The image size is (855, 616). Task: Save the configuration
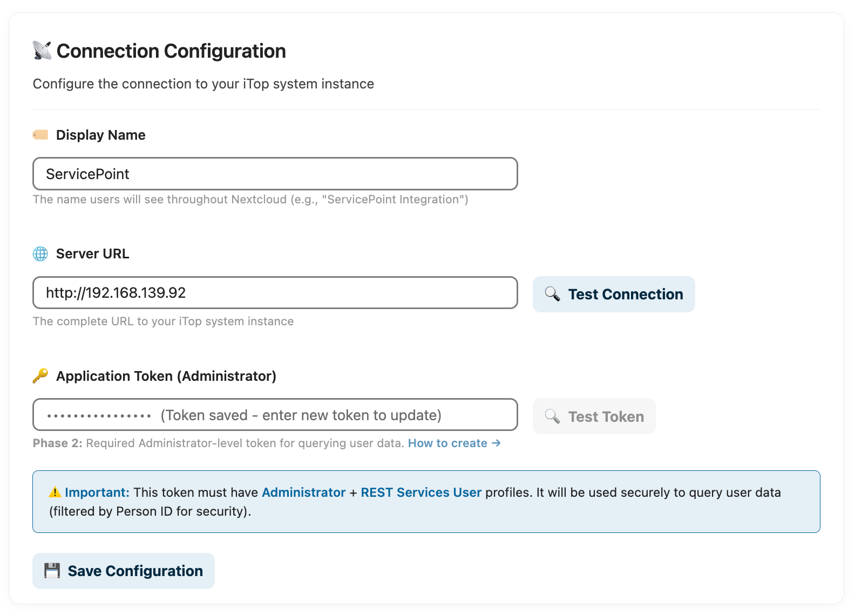[124, 571]
